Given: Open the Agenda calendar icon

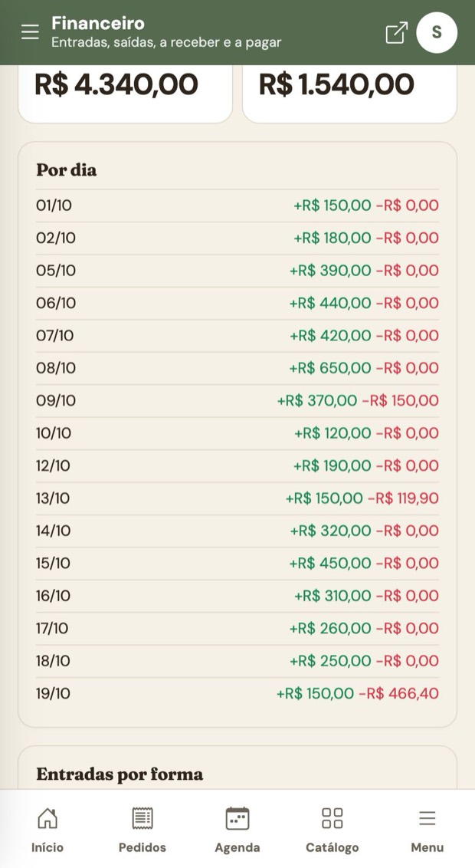Looking at the screenshot, I should coord(237,818).
